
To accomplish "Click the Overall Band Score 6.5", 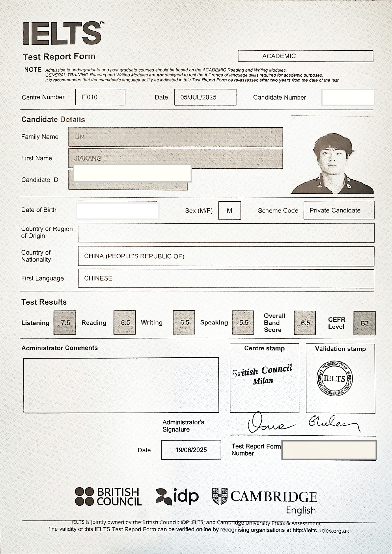I will pyautogui.click(x=305, y=323).
